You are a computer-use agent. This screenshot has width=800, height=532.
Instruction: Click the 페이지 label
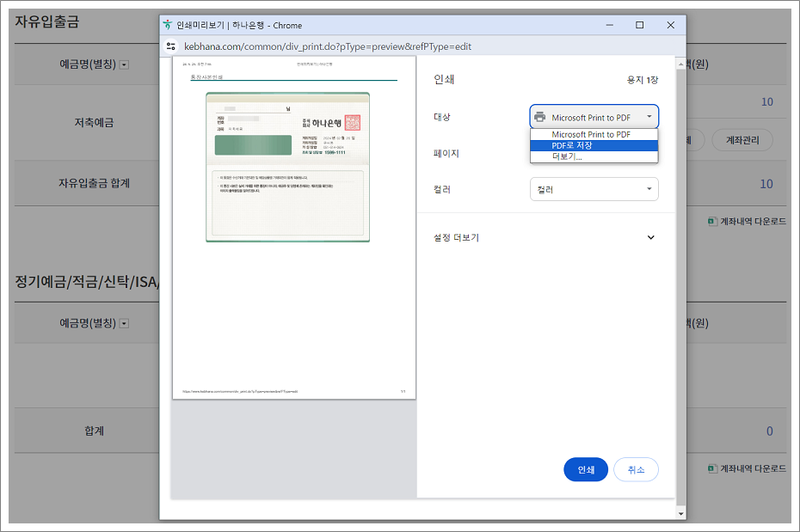tap(446, 153)
